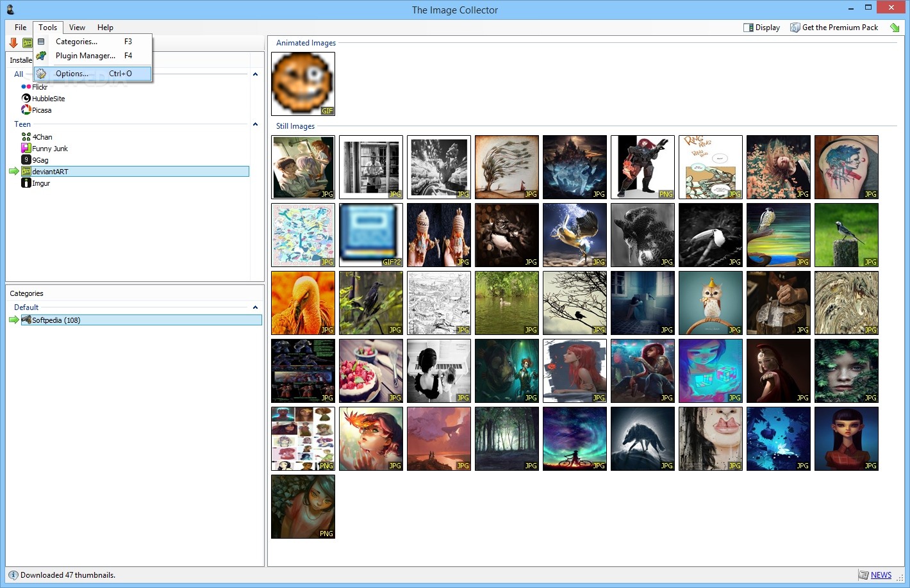Choose Plugin Manager... from the Tools menu

(93, 56)
